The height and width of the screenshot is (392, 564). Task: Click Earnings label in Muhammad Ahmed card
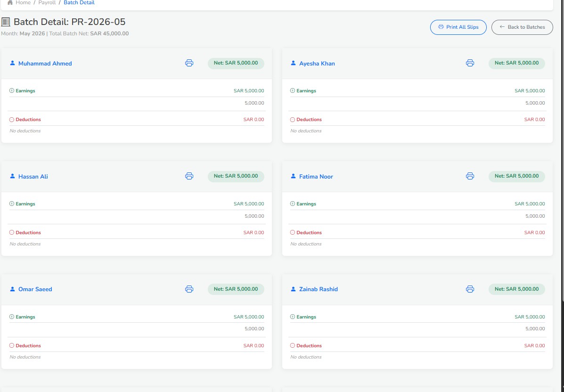pyautogui.click(x=25, y=90)
